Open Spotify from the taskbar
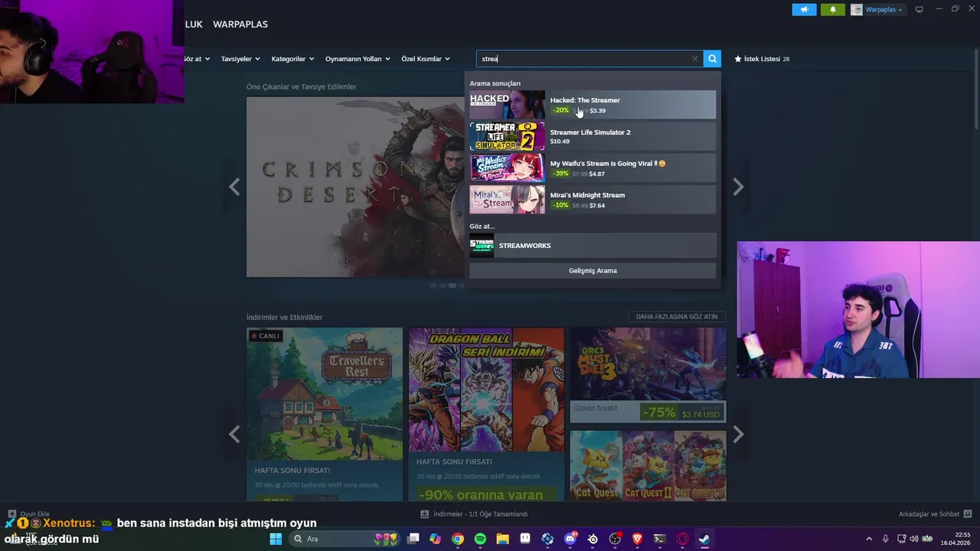This screenshot has width=980, height=551. 480,539
